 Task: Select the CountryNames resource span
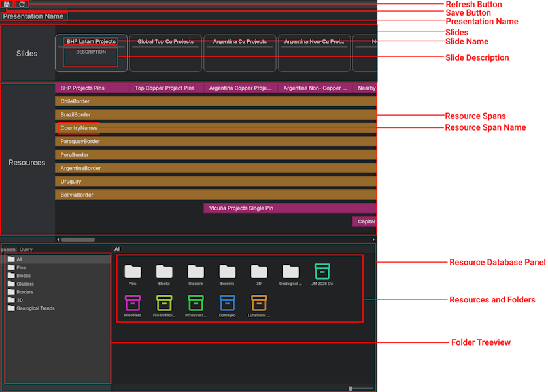click(x=216, y=128)
